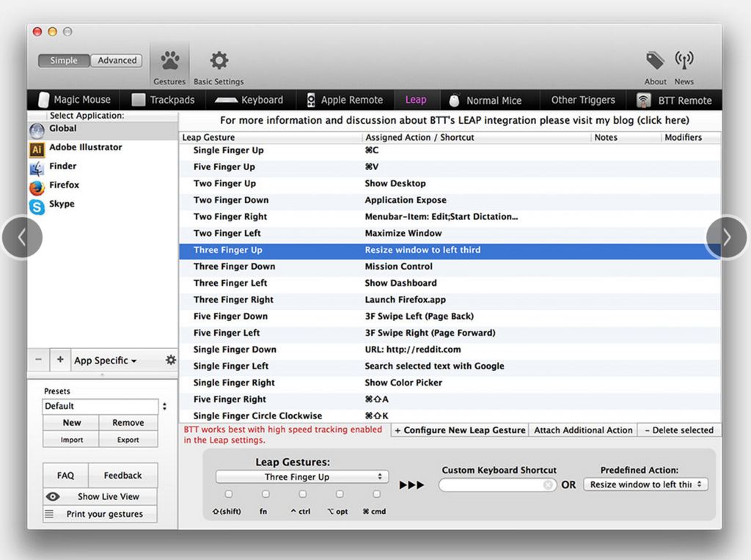The image size is (751, 560).
Task: Enable the fn modifier checkbox
Action: click(265, 494)
